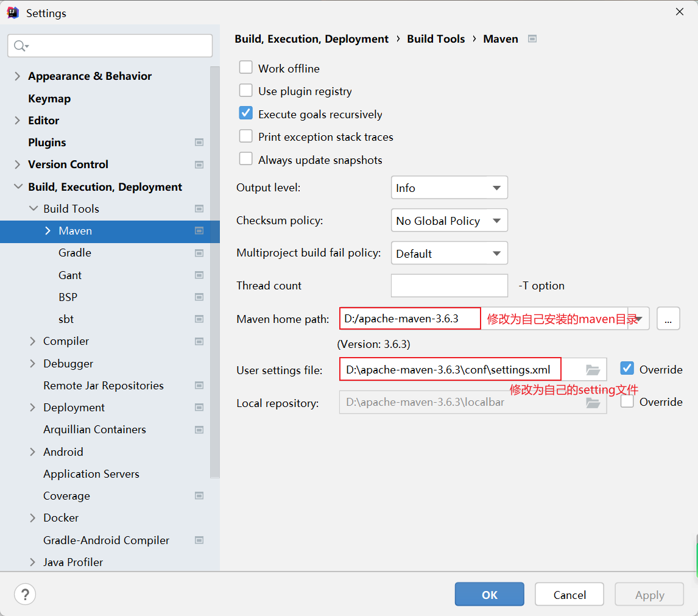
Task: Open help with the question mark button
Action: pos(25,594)
